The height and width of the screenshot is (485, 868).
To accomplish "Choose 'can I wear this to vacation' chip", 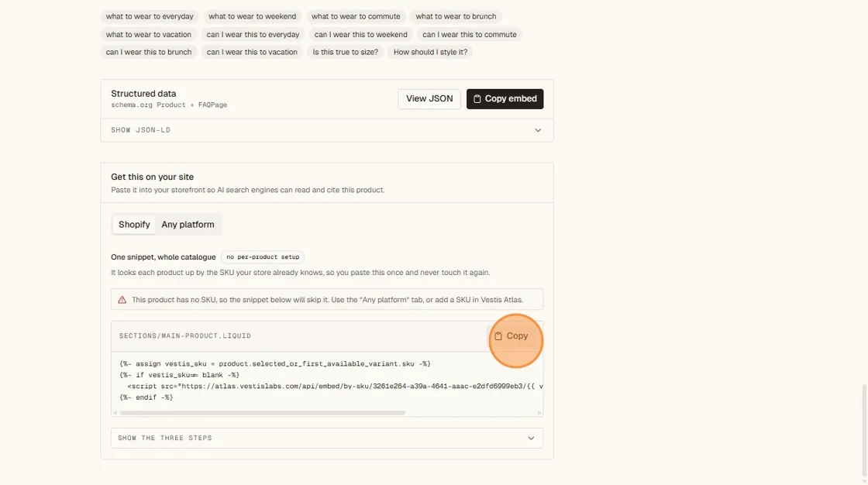I will click(252, 52).
